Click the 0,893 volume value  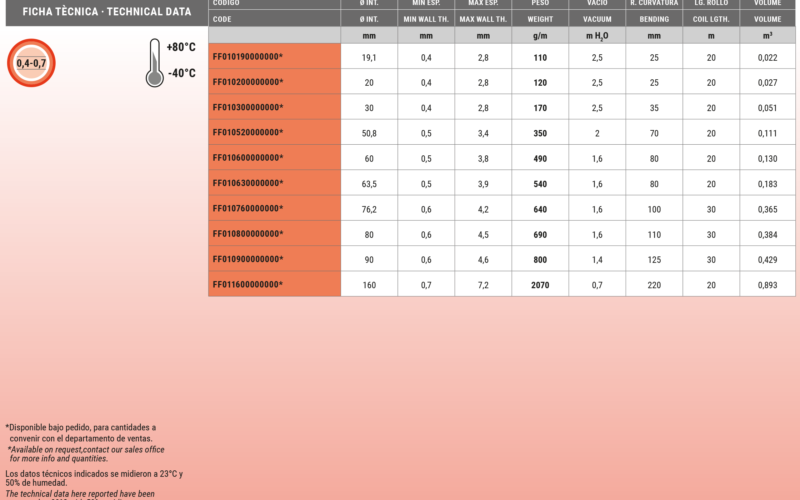click(768, 285)
